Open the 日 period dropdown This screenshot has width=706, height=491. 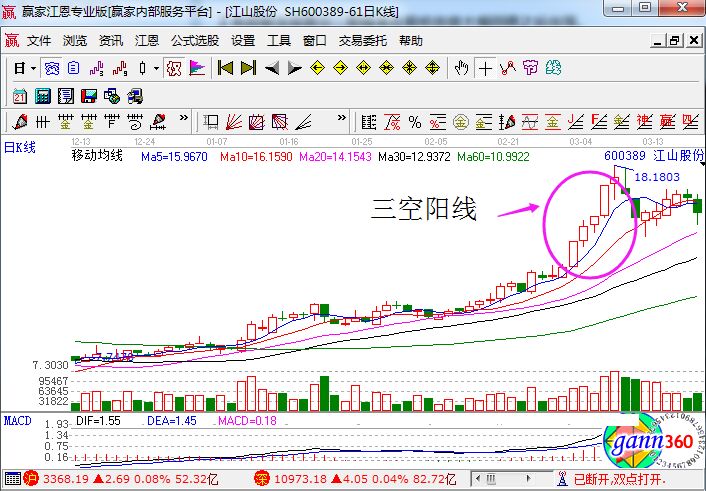(24, 68)
